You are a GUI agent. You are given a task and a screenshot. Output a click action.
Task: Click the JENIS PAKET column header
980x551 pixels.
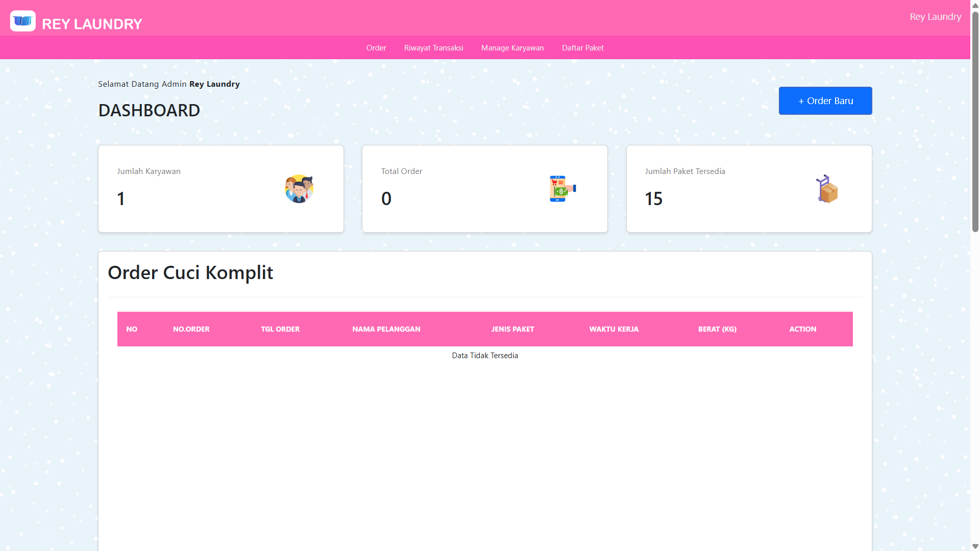tap(512, 329)
